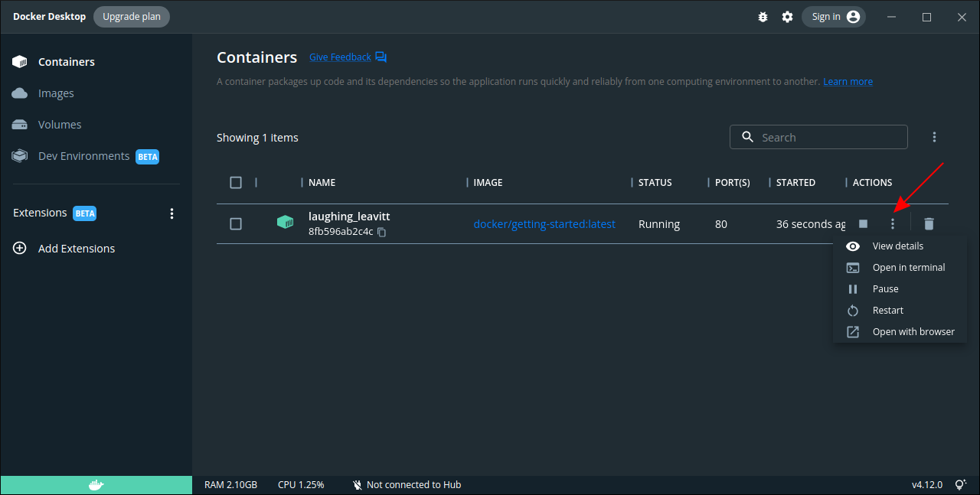
Task: Open Docker Desktop settings gear
Action: pyautogui.click(x=787, y=16)
